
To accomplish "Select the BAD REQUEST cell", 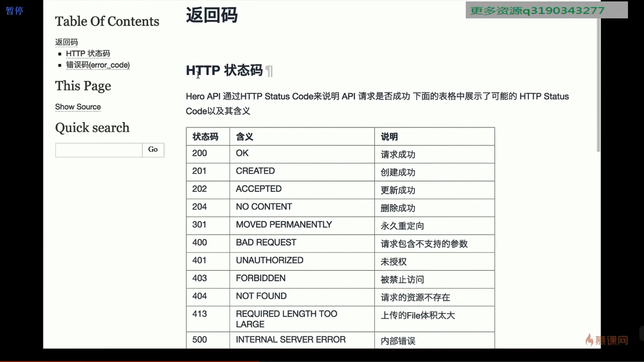I will 302,244.
